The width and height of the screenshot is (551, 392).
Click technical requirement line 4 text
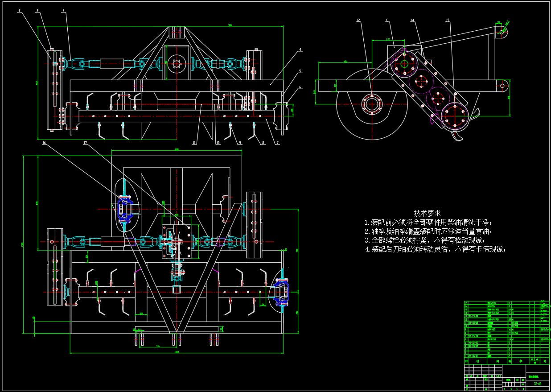pyautogui.click(x=436, y=249)
